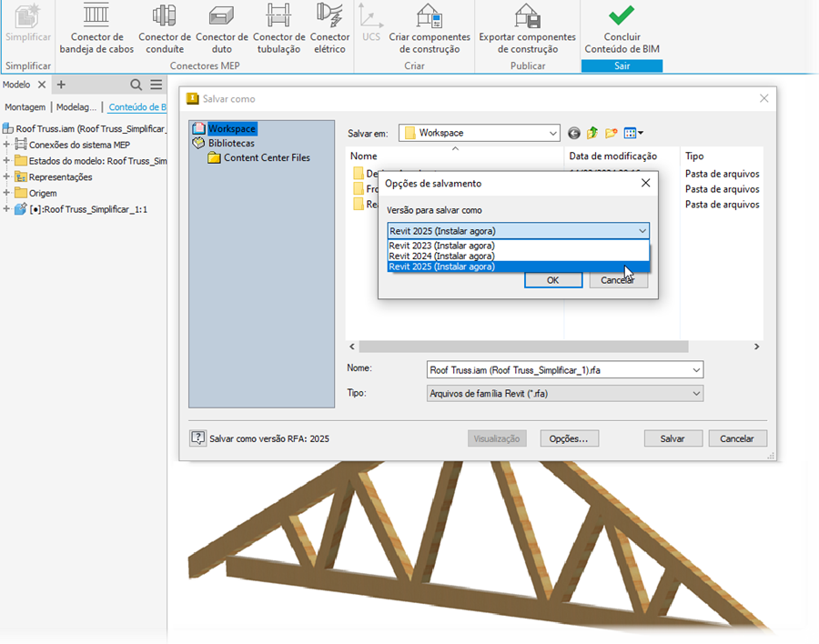This screenshot has width=819, height=644.
Task: Expand Roof Truss_Simplificar_1:1 node
Action: (6, 209)
